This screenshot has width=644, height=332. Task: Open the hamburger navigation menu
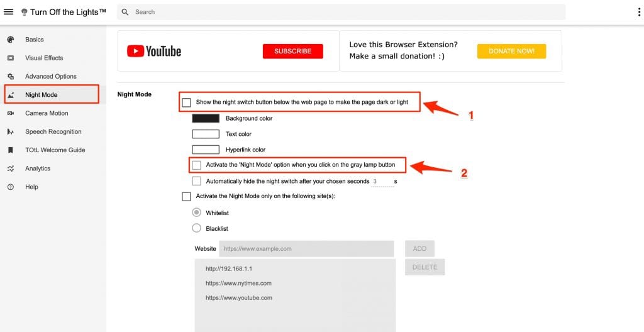8,12
